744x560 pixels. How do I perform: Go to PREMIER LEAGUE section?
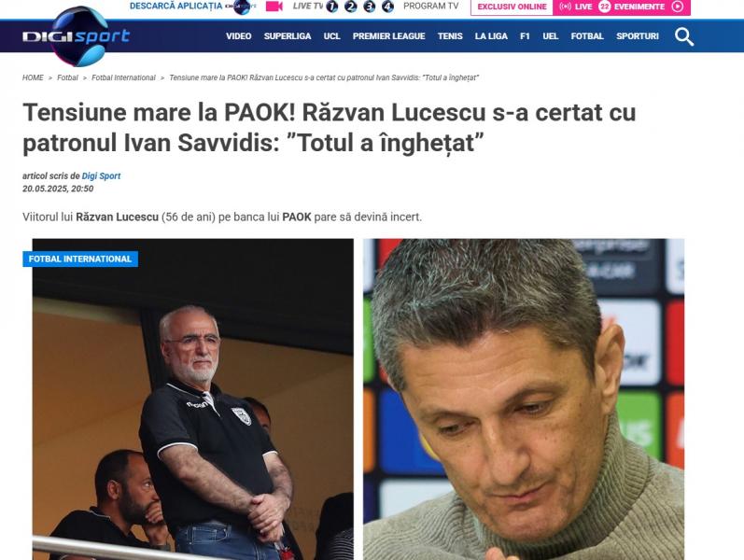pos(389,36)
